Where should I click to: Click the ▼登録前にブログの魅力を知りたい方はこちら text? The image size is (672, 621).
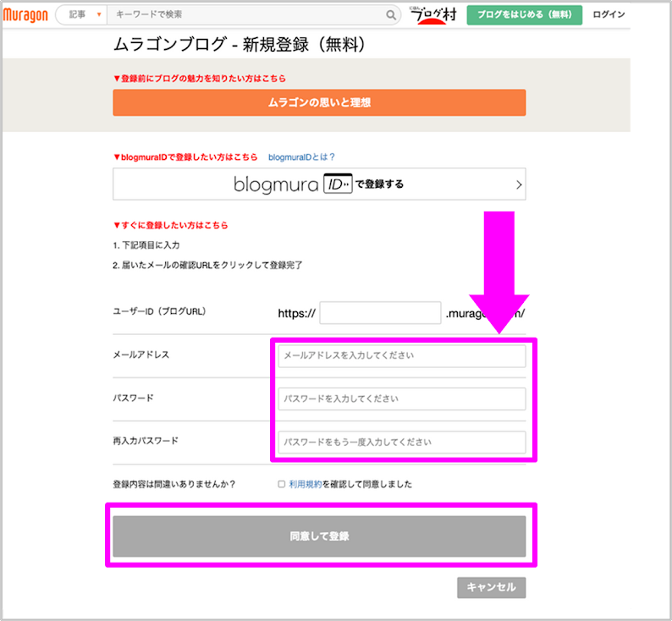click(x=200, y=79)
